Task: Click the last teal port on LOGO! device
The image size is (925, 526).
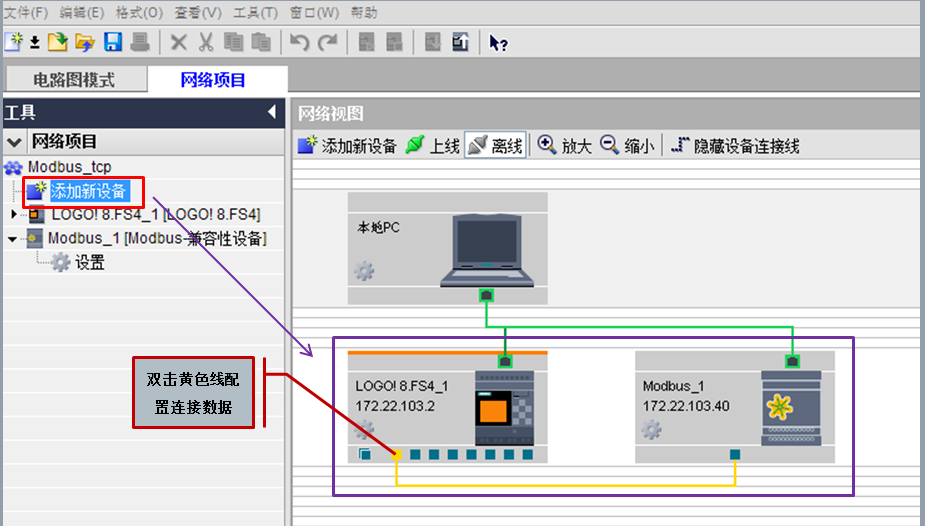Action: pos(527,454)
